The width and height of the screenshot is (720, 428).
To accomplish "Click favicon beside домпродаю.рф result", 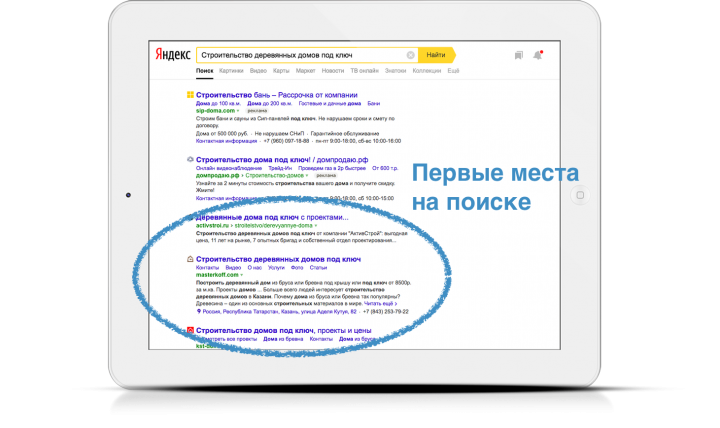I will [x=190, y=159].
